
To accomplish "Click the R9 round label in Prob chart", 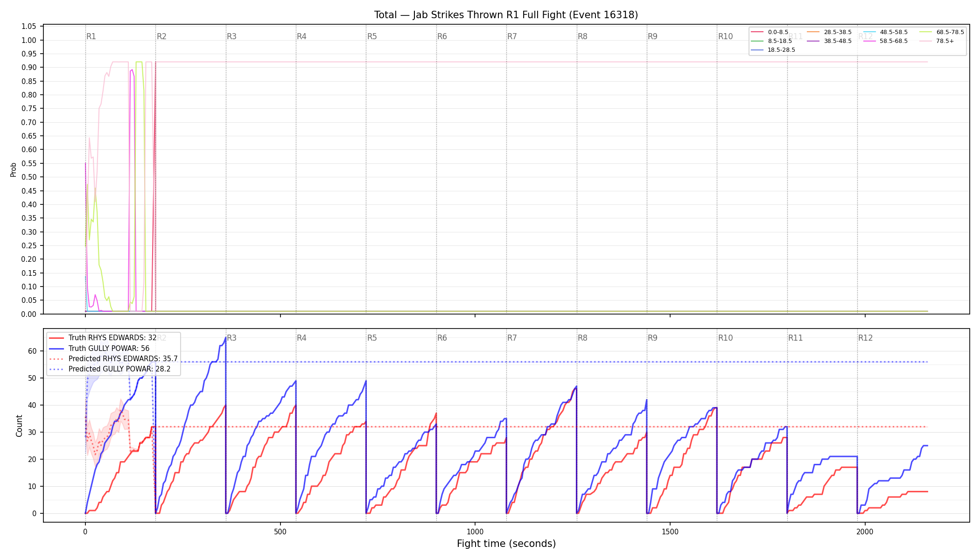I will click(x=652, y=36).
